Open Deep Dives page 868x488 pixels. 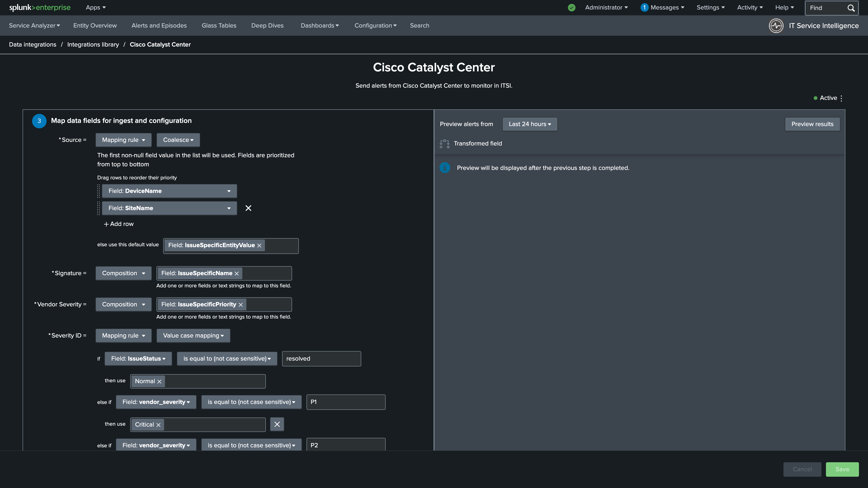pos(267,26)
